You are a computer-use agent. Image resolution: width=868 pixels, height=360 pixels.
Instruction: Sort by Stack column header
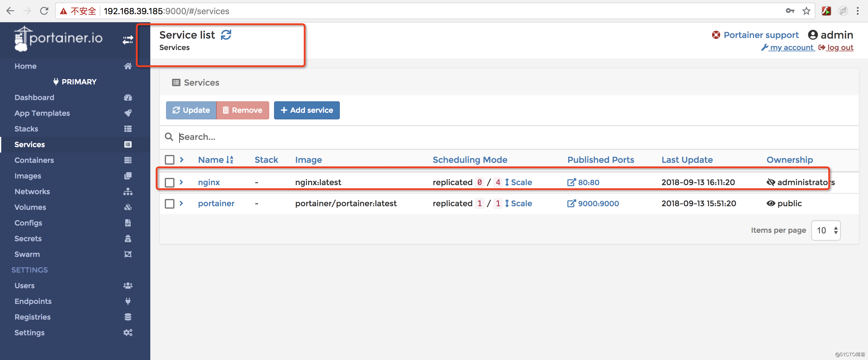tap(266, 159)
